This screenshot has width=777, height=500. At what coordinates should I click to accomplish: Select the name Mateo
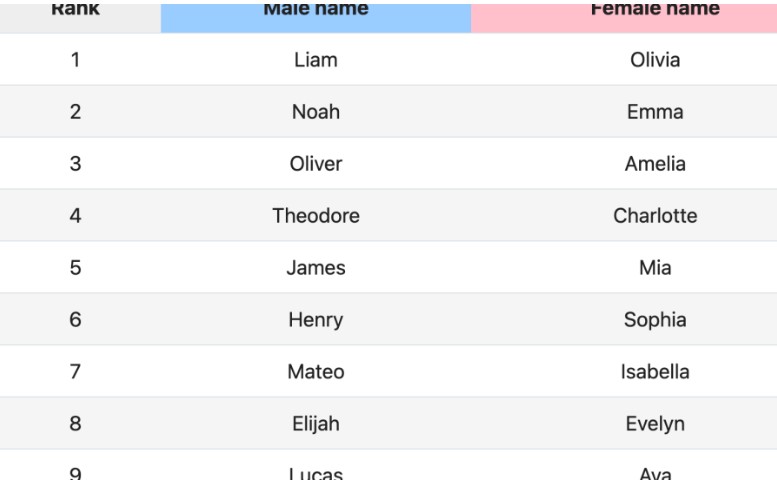316,372
